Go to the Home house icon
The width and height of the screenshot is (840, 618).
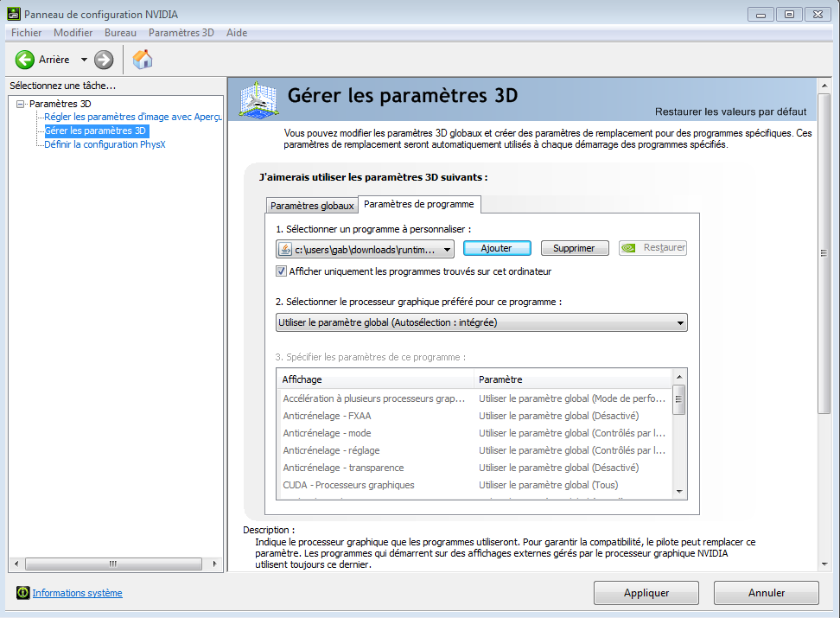(143, 60)
